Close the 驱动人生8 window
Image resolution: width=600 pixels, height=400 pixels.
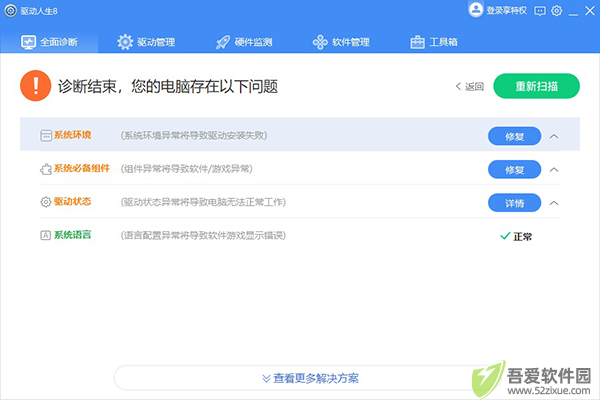pos(590,11)
